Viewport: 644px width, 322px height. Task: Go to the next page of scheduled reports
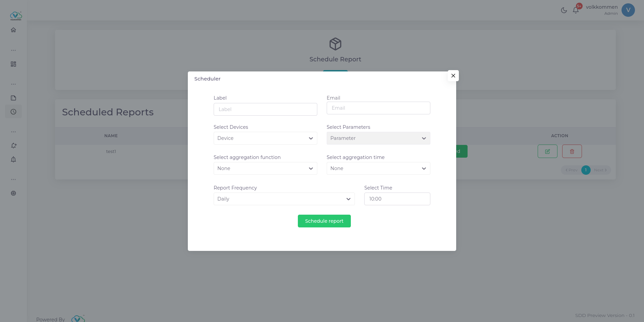pos(600,170)
